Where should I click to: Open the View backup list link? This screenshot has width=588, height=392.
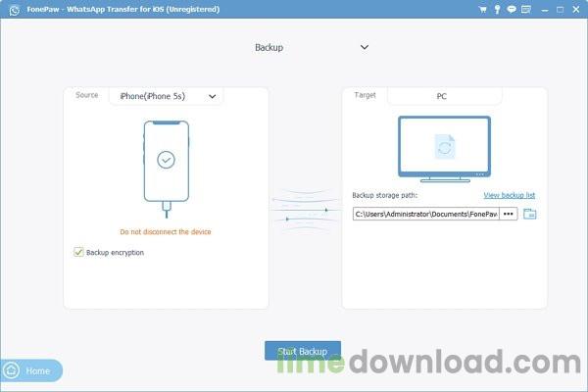(509, 195)
